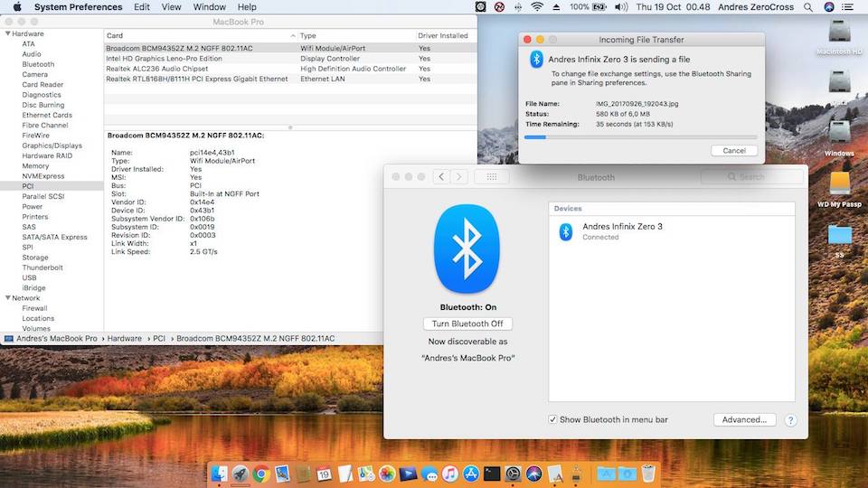The image size is (868, 488).
Task: Click the battery status icon
Action: coord(599,7)
